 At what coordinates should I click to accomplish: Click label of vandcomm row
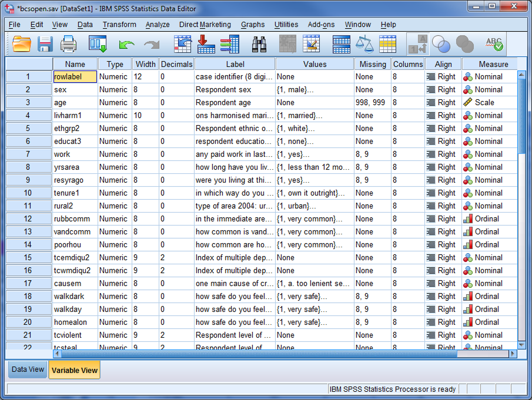pyautogui.click(x=235, y=232)
